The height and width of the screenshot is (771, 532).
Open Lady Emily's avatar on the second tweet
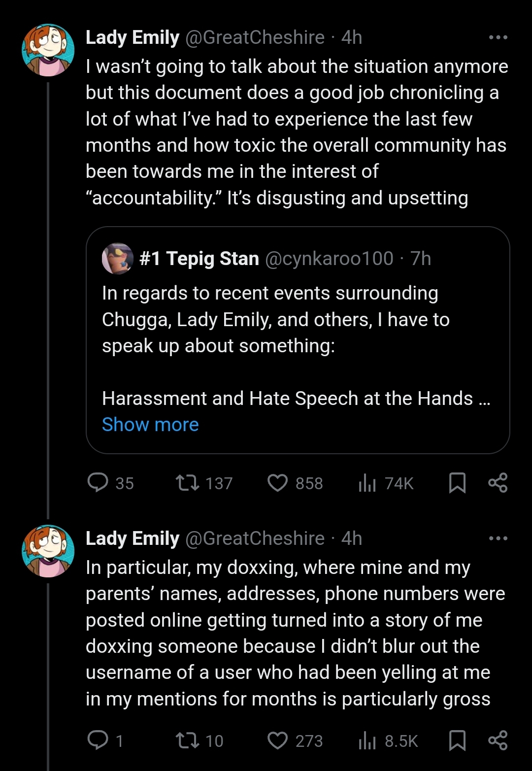pyautogui.click(x=48, y=551)
